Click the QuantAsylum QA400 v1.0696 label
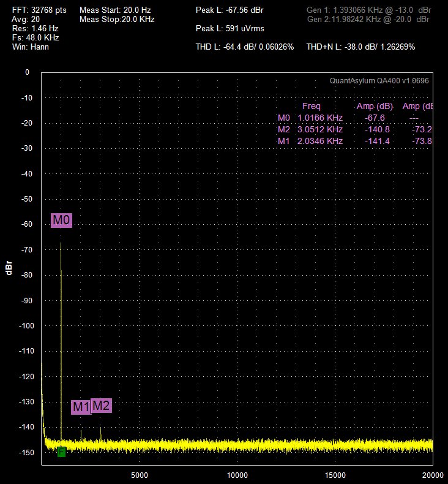 click(x=379, y=81)
